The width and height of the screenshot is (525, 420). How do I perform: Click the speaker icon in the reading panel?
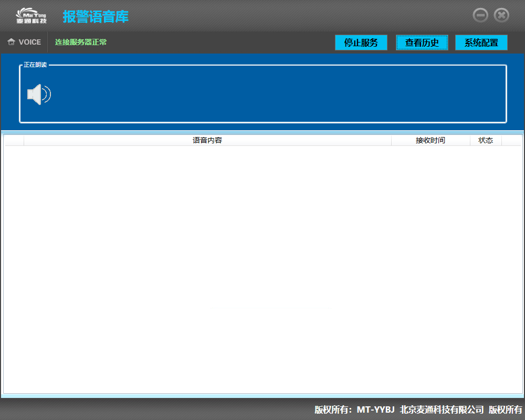[x=38, y=94]
